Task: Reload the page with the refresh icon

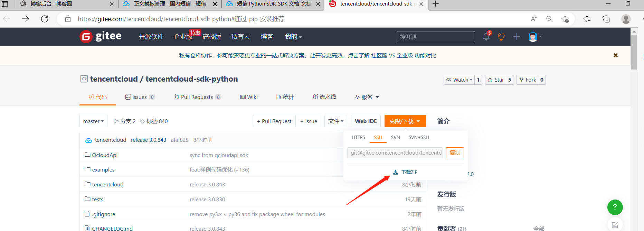Action: [45, 19]
